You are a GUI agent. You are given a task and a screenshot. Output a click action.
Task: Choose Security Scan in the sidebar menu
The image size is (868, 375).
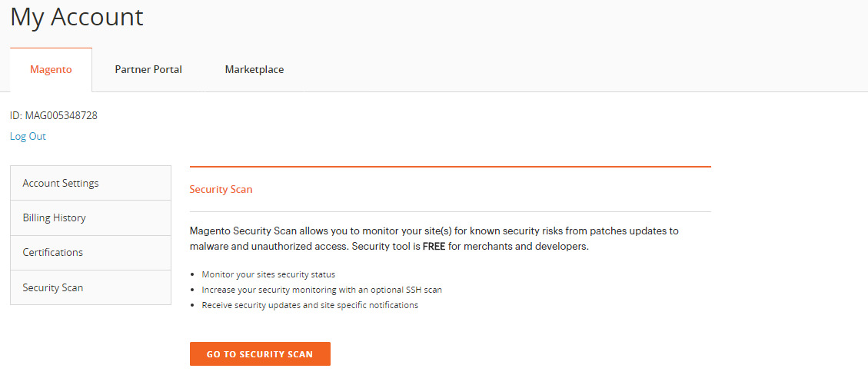pyautogui.click(x=91, y=287)
